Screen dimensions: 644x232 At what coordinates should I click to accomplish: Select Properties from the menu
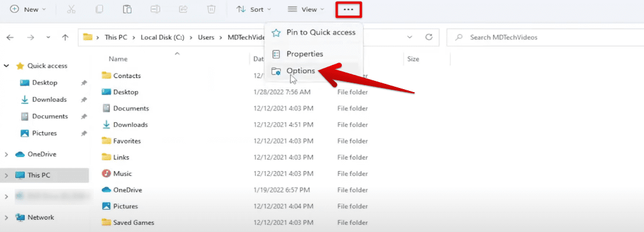coord(314,54)
